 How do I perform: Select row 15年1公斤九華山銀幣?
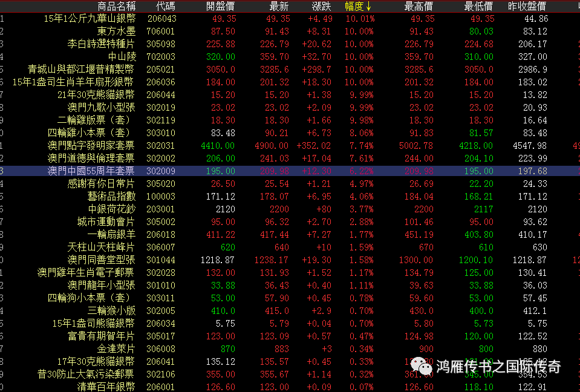(290, 19)
